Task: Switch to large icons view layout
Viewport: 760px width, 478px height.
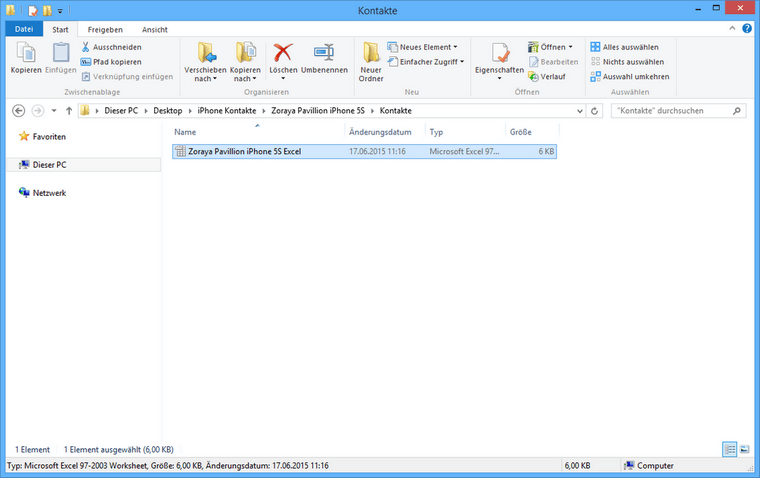Action: [744, 449]
